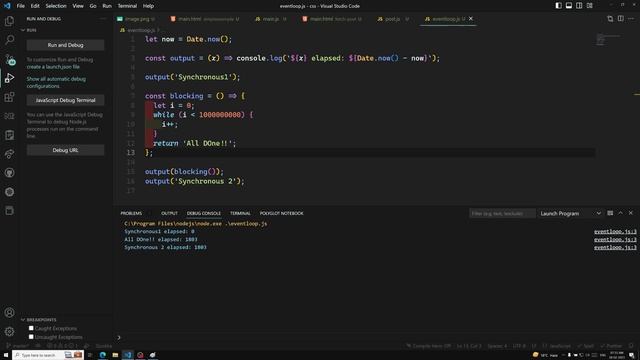Click the editor minimap
The image size is (640, 360).
coord(608,40)
